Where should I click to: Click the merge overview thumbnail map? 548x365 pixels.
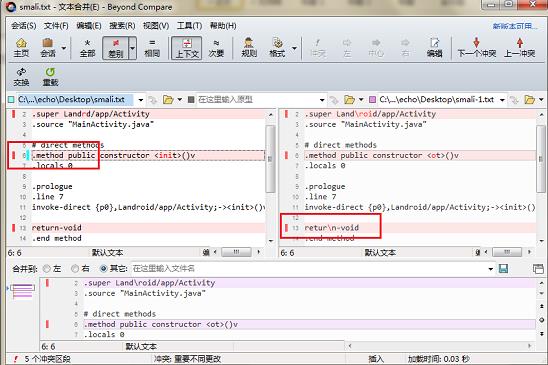pyautogui.click(x=22, y=291)
